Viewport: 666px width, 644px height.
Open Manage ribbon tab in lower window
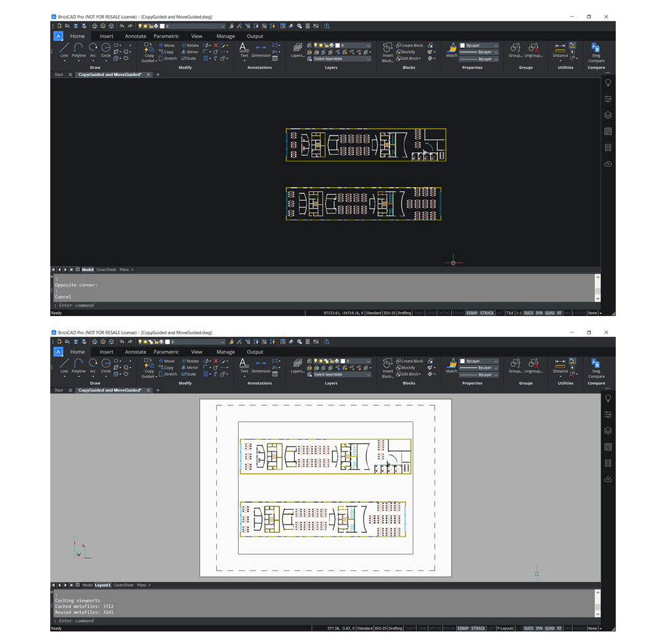click(226, 352)
